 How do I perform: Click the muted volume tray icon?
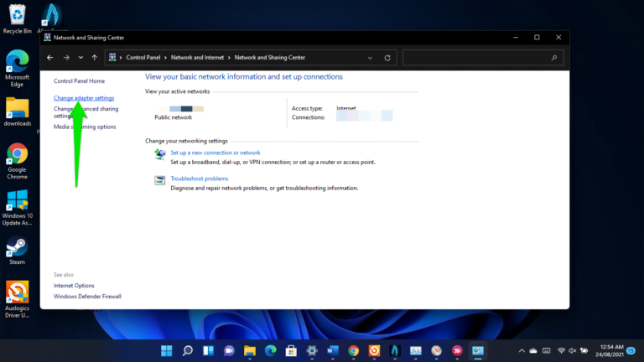pos(572,351)
